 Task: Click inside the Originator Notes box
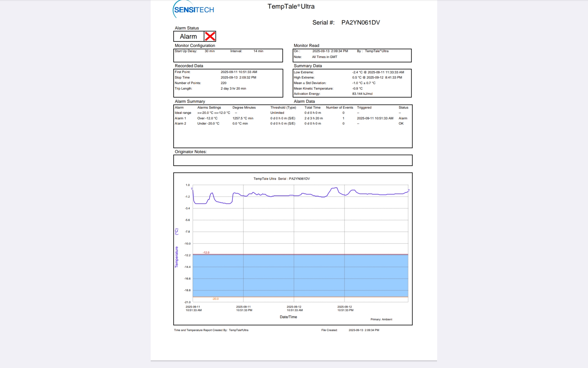tap(292, 160)
